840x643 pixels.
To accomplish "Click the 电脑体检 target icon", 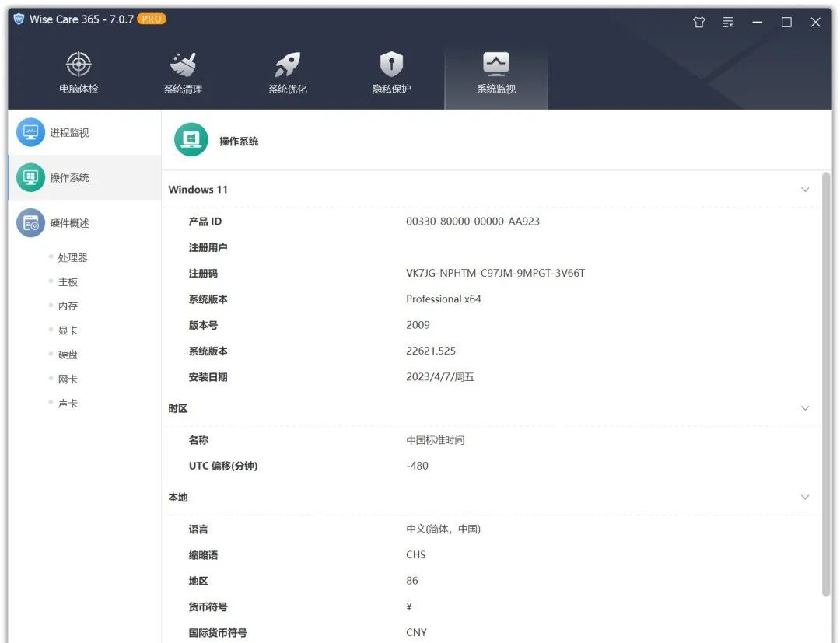I will coord(79,65).
